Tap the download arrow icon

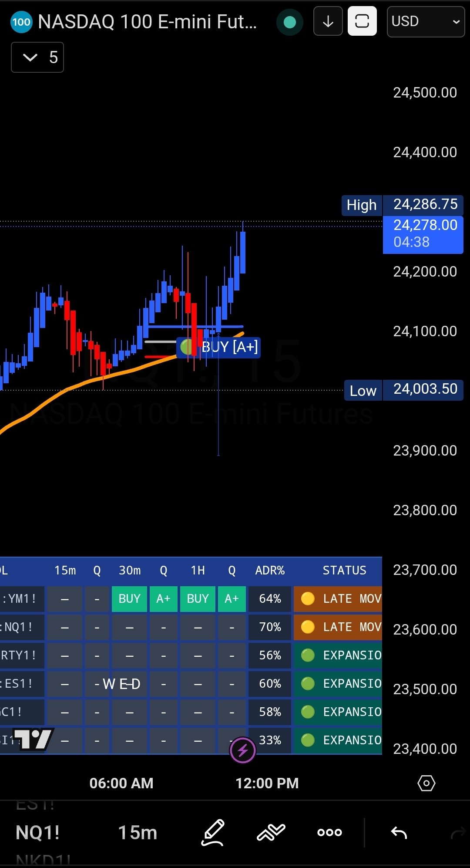point(328,21)
